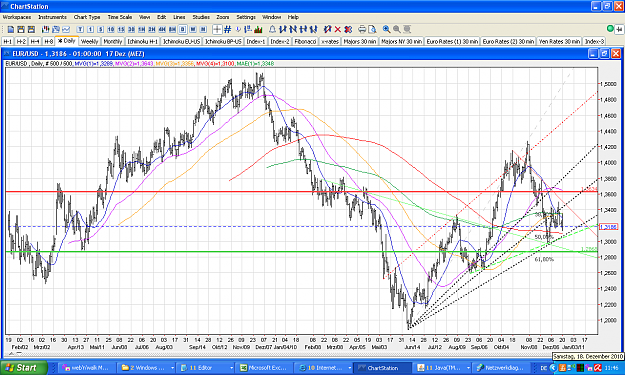Zoom in with the blue magnifier
This screenshot has width=625, height=375.
tap(386, 29)
